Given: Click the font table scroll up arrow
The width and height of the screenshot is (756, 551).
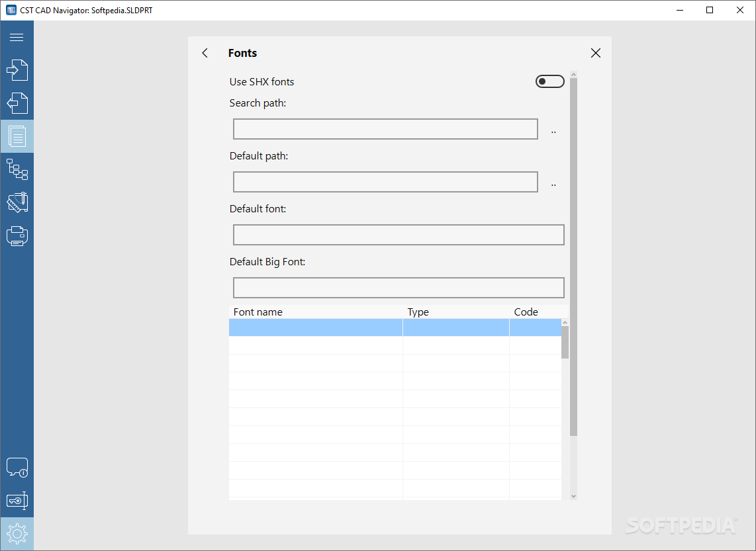Looking at the screenshot, I should point(565,322).
